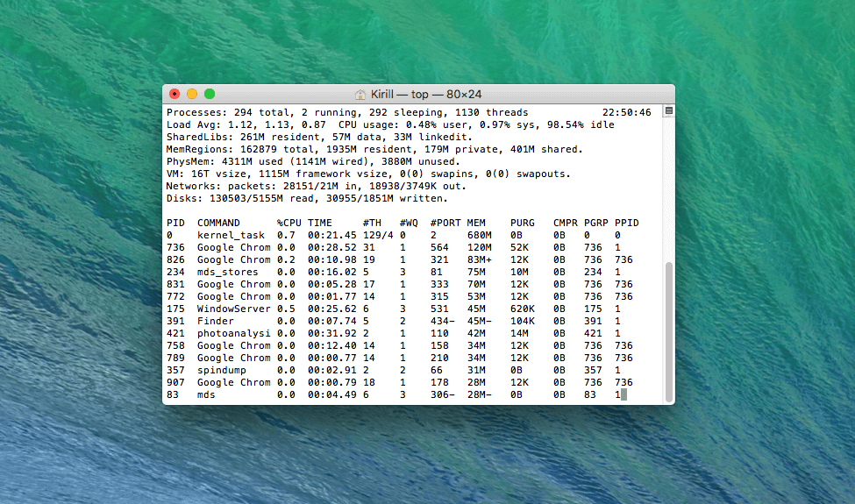Click the MEM column header
The width and height of the screenshot is (855, 504).
pos(476,223)
